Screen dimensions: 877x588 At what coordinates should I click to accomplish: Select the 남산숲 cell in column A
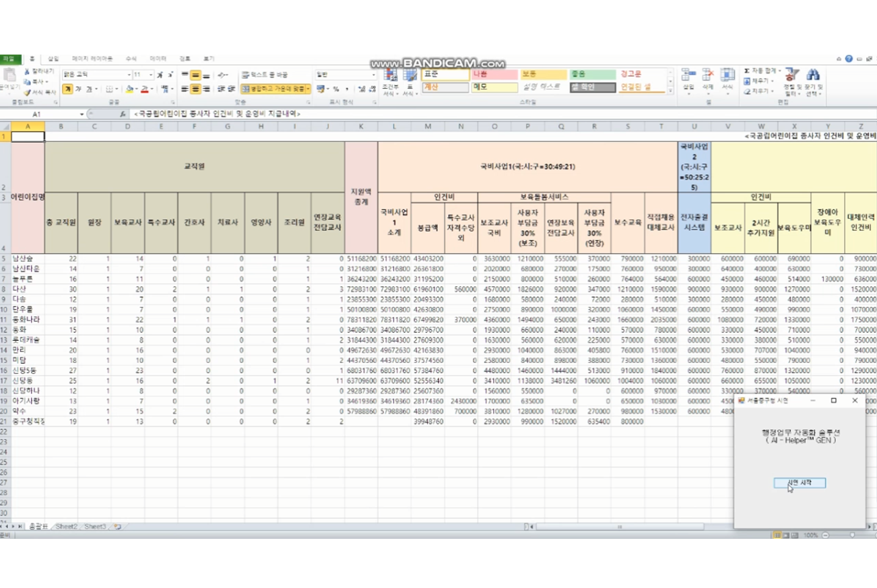coord(28,259)
